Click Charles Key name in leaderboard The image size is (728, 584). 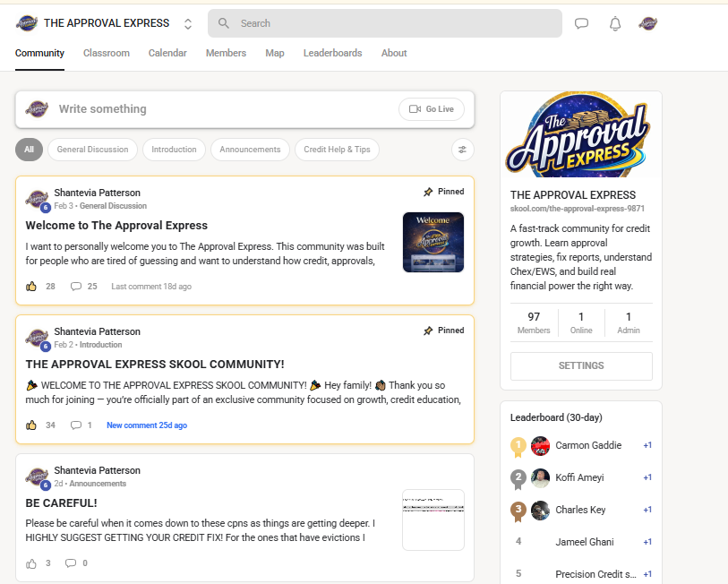pyautogui.click(x=580, y=510)
